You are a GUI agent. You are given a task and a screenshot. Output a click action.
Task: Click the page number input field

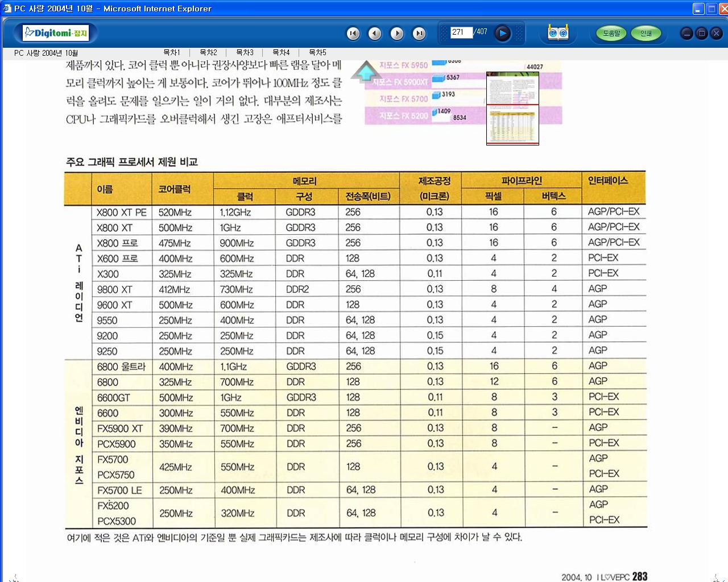461,32
